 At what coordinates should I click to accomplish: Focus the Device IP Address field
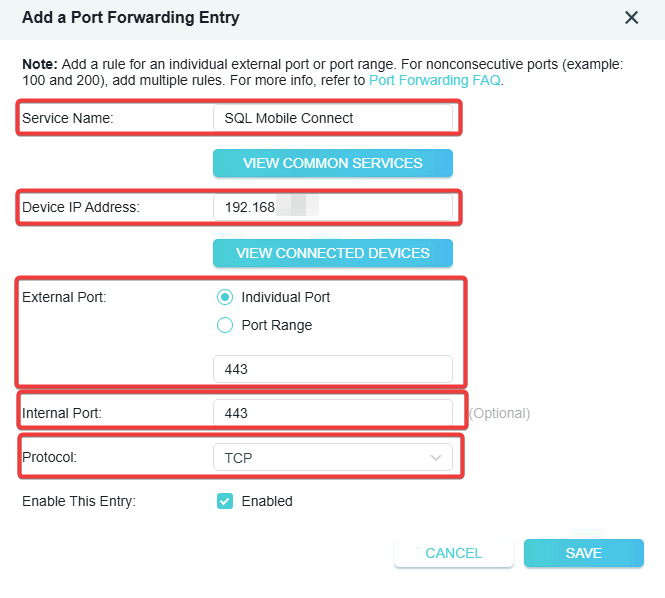(332, 207)
